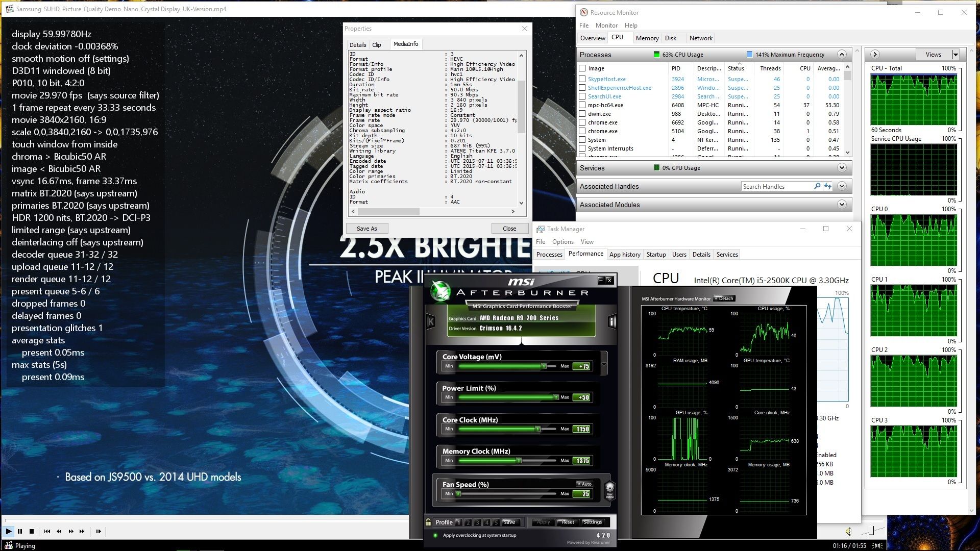Collapse the Processes section
Viewport: 980px width, 551px height.
tap(842, 55)
